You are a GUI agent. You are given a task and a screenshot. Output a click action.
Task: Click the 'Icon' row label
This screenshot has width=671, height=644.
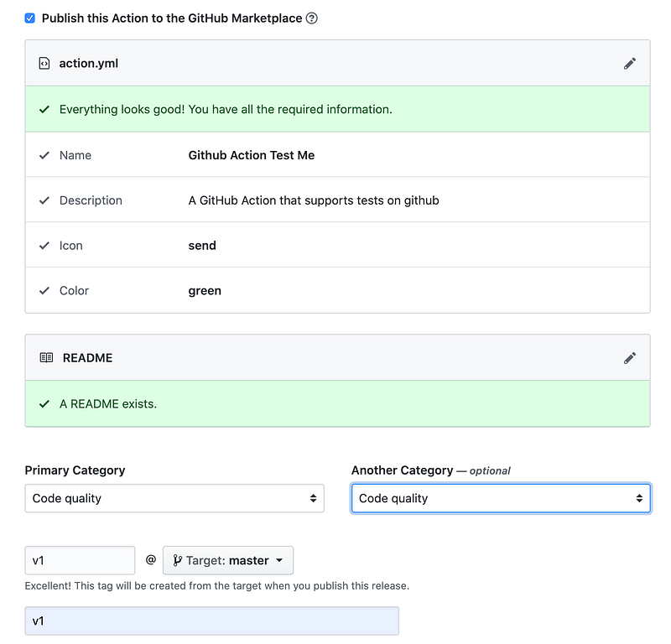click(71, 246)
